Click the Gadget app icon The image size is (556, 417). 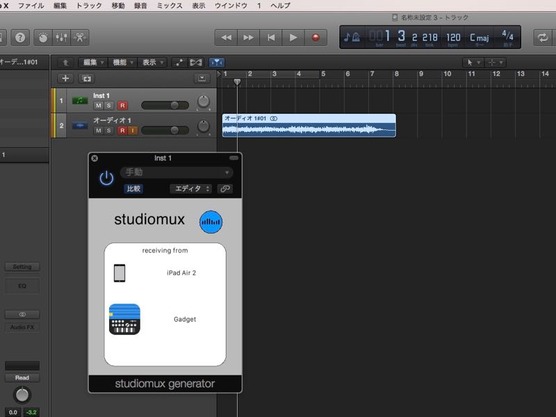click(124, 319)
